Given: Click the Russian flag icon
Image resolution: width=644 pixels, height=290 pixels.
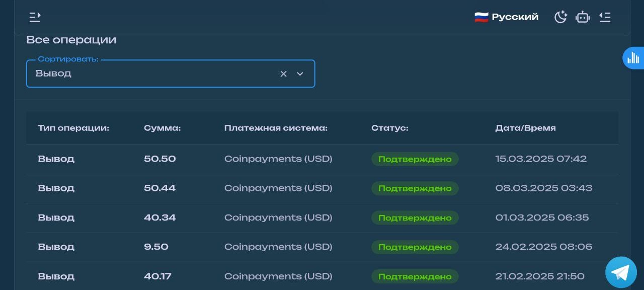Looking at the screenshot, I should point(481,17).
